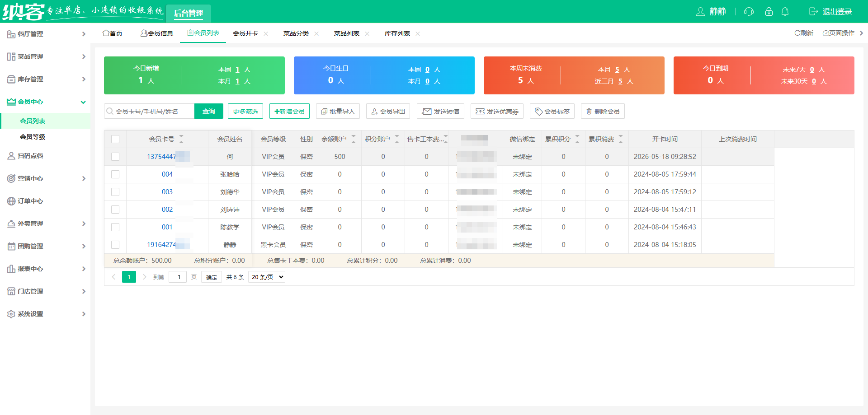
Task: Switch to the 首页 tab
Action: tap(113, 33)
